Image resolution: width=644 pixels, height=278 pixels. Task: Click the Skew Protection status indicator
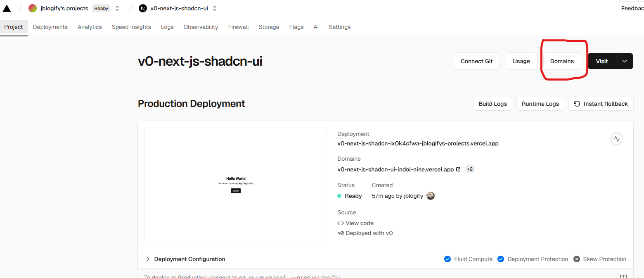click(x=576, y=259)
